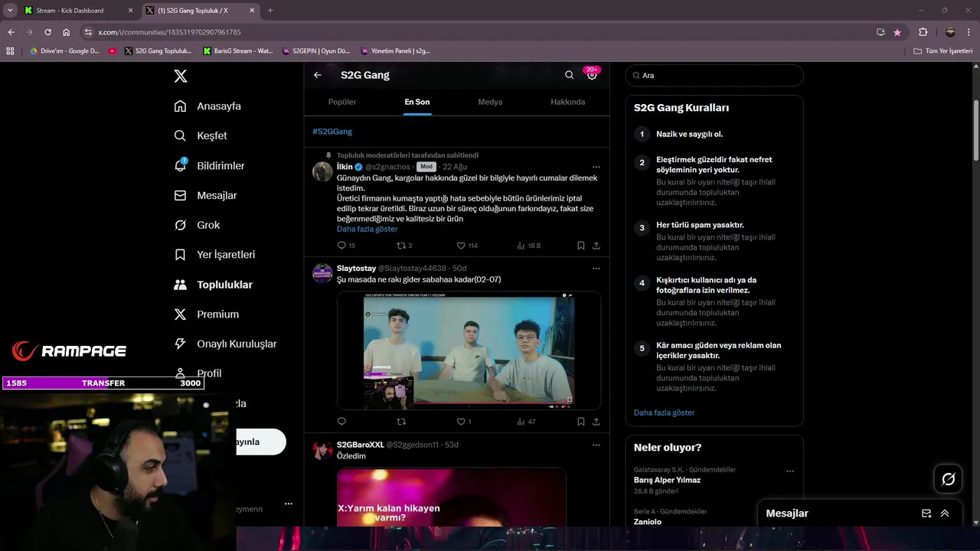Viewport: 980px width, 551px height.
Task: Open Mesajlar envelope icon
Action: (180, 195)
